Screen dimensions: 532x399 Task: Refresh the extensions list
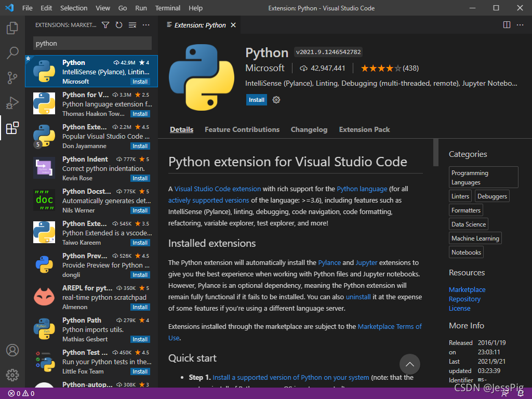click(119, 25)
